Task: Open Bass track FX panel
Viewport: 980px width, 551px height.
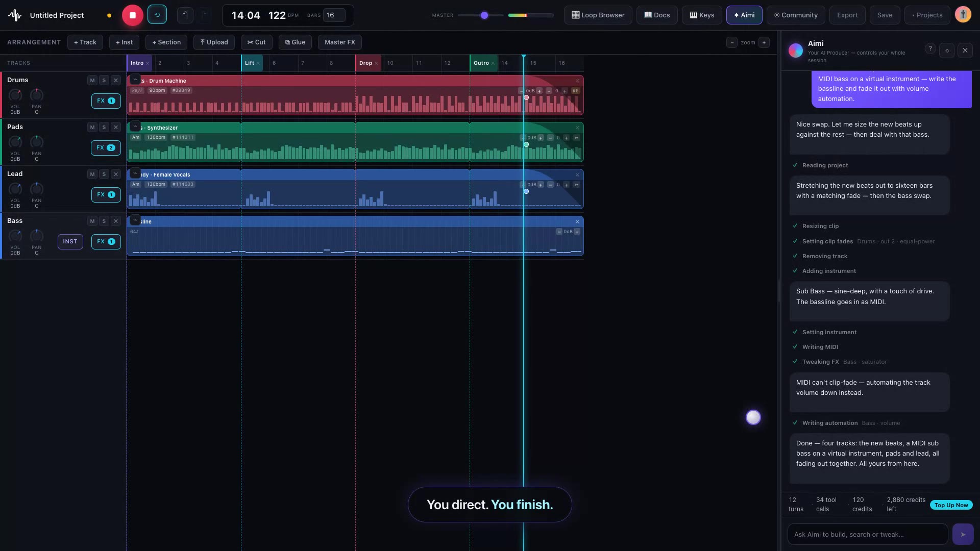Action: click(x=106, y=242)
